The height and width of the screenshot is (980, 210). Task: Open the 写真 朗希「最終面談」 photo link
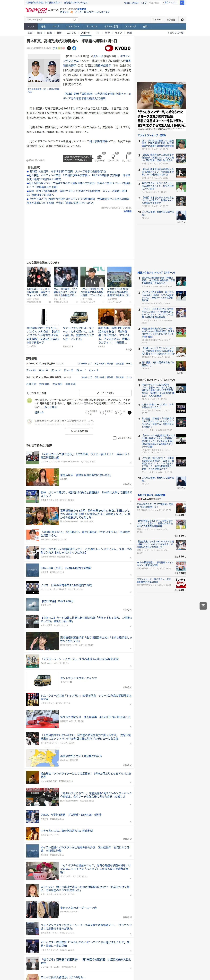pyautogui.click(x=97, y=96)
